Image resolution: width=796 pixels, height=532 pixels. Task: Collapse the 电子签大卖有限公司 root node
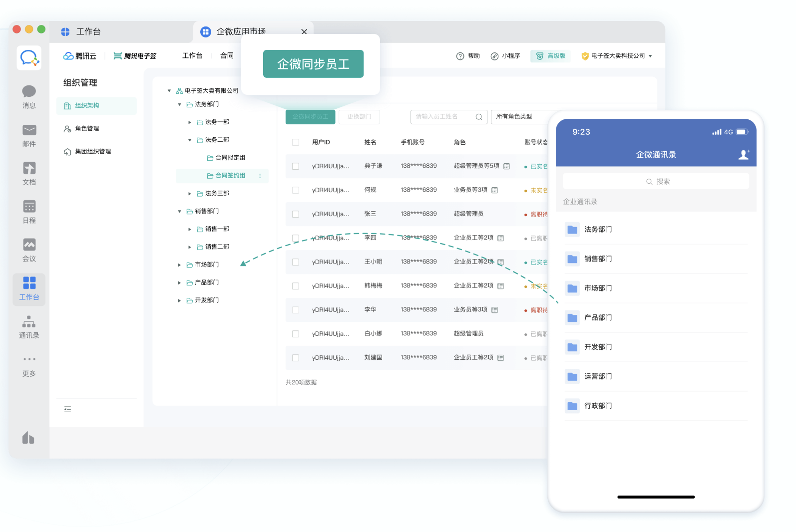coord(169,91)
